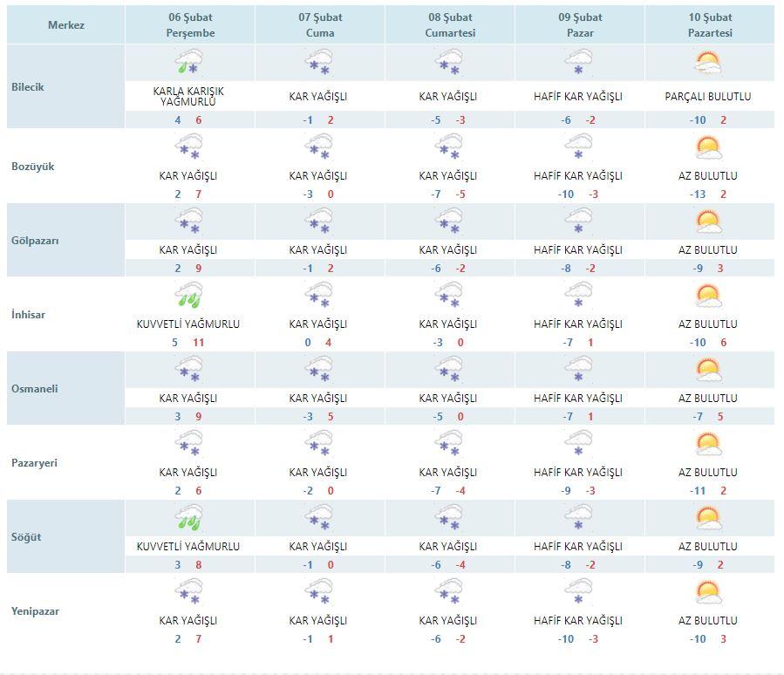Click Söğüt's light snow icon on 09 Şubat
This screenshot has height=675, width=784.
[x=578, y=518]
